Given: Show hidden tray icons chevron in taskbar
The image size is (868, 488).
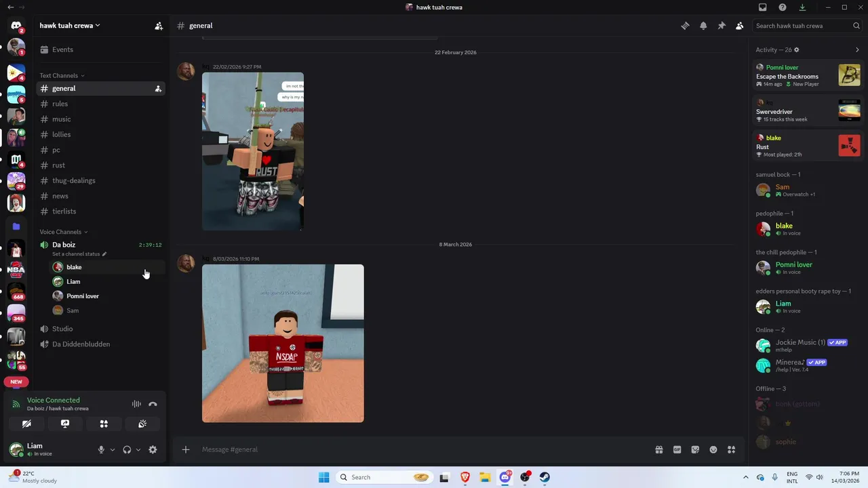Looking at the screenshot, I should (x=746, y=477).
